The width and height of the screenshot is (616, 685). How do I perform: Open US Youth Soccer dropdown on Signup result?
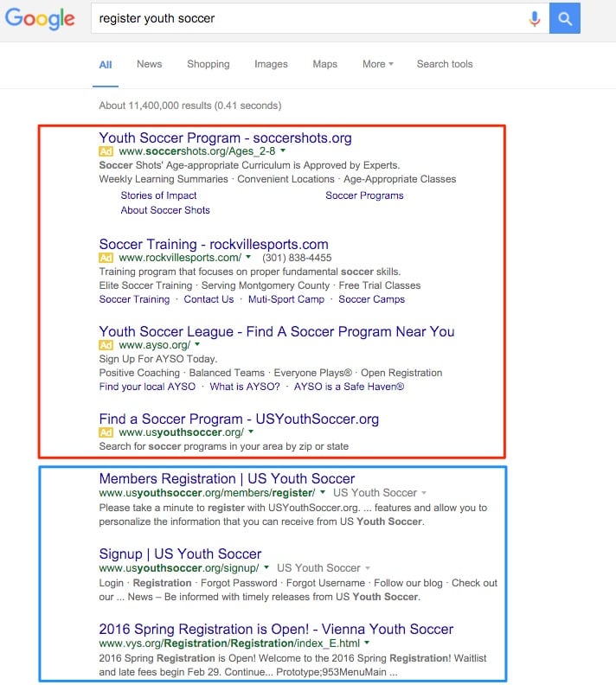324,568
